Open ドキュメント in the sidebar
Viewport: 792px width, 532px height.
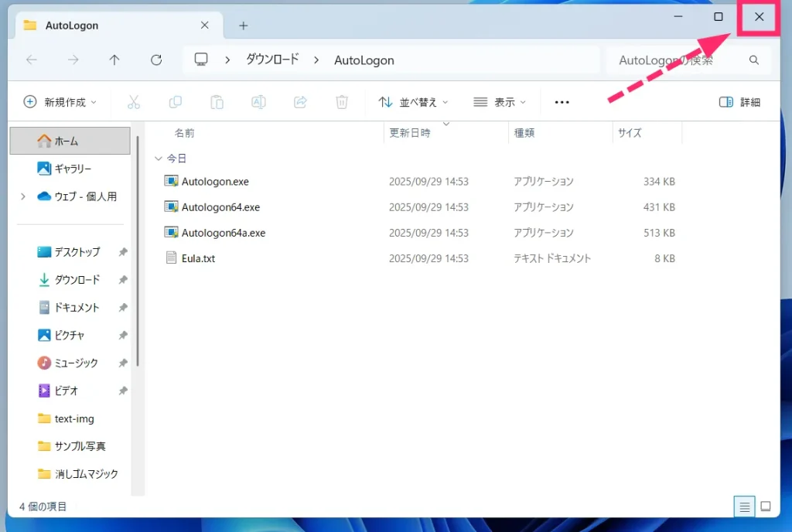(x=70, y=308)
